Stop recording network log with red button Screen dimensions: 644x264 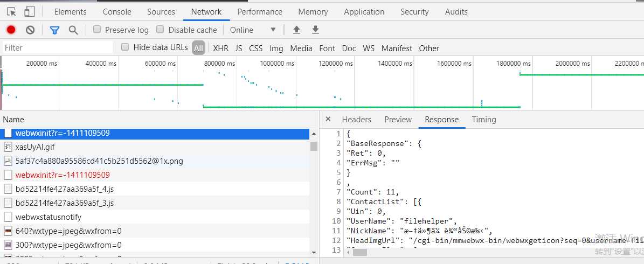11,30
